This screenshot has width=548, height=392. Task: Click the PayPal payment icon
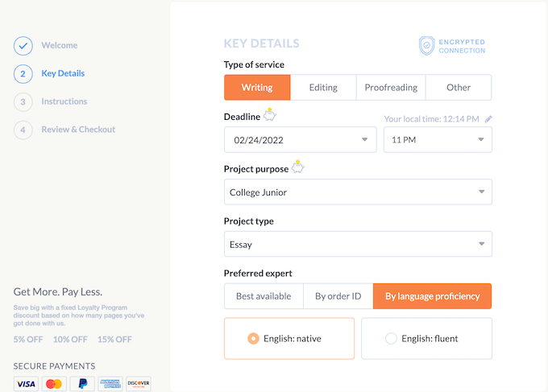point(82,384)
